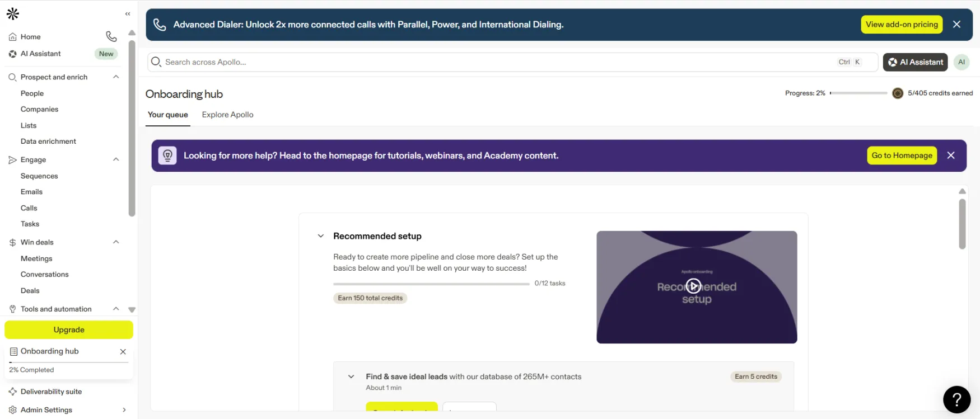
Task: Click the credits coin icon
Action: tap(897, 93)
